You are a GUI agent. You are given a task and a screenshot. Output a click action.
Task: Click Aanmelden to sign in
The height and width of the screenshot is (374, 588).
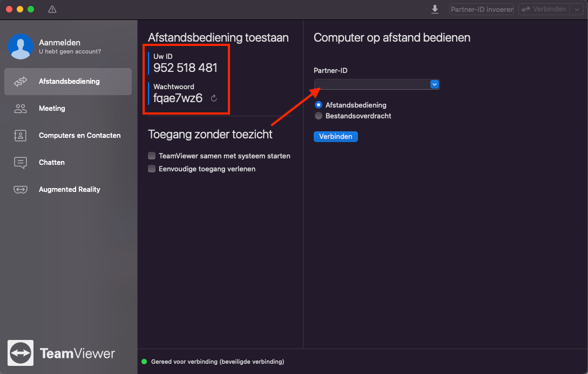pos(59,43)
